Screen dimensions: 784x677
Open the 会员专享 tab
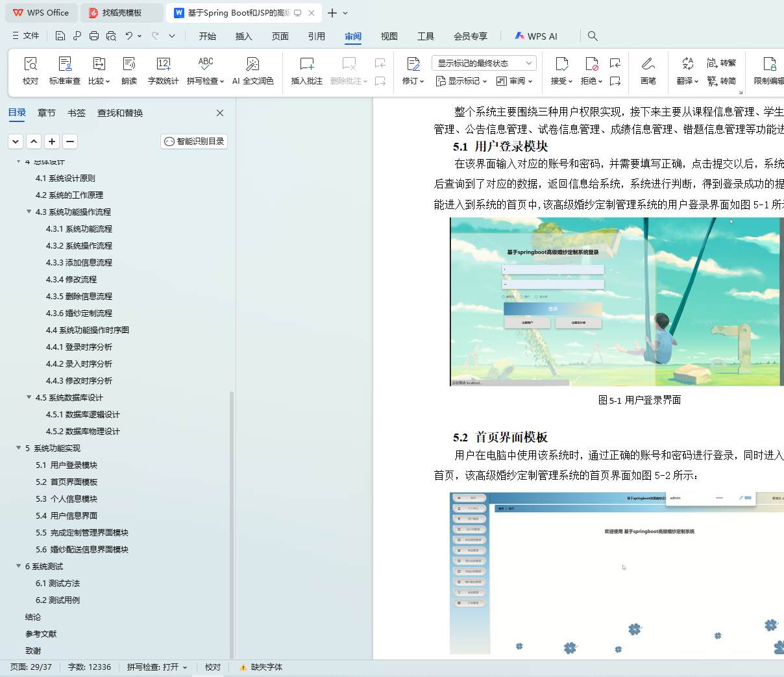(471, 36)
